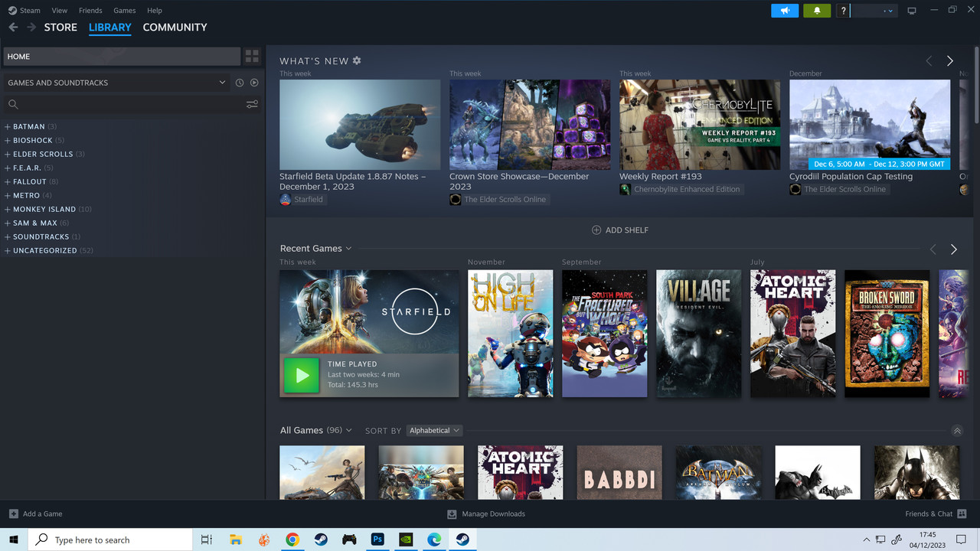The width and height of the screenshot is (980, 551).
Task: Show next Recent Games items
Action: (x=954, y=249)
